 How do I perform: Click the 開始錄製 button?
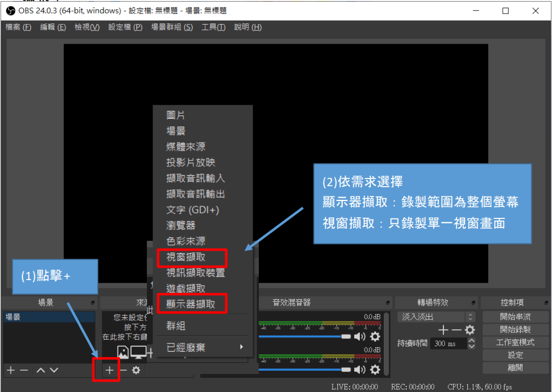(515, 330)
